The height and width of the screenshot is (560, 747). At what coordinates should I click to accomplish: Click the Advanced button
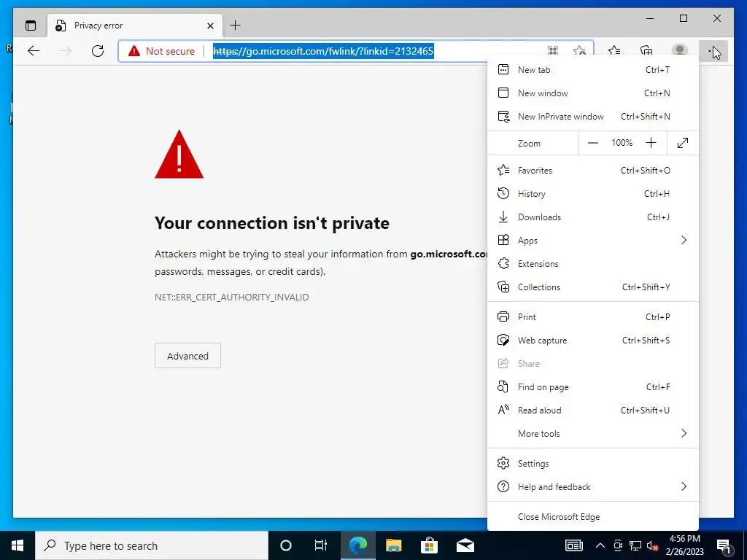click(x=187, y=356)
